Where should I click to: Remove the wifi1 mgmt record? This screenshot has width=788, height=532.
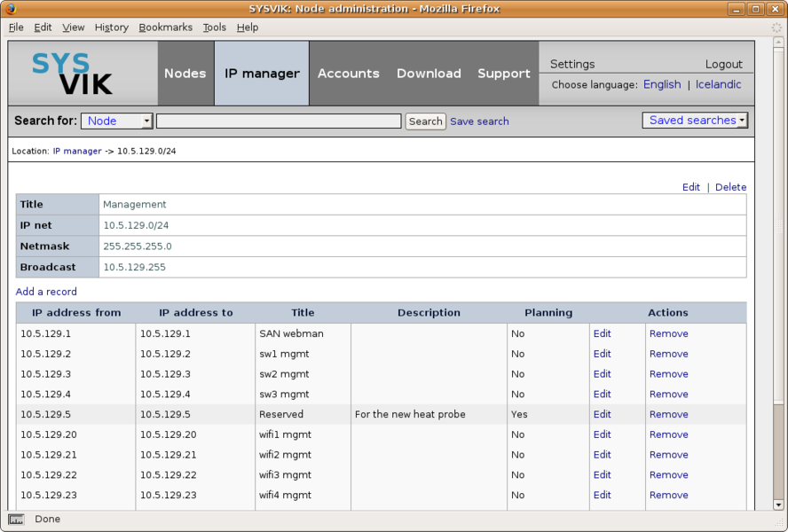[669, 434]
